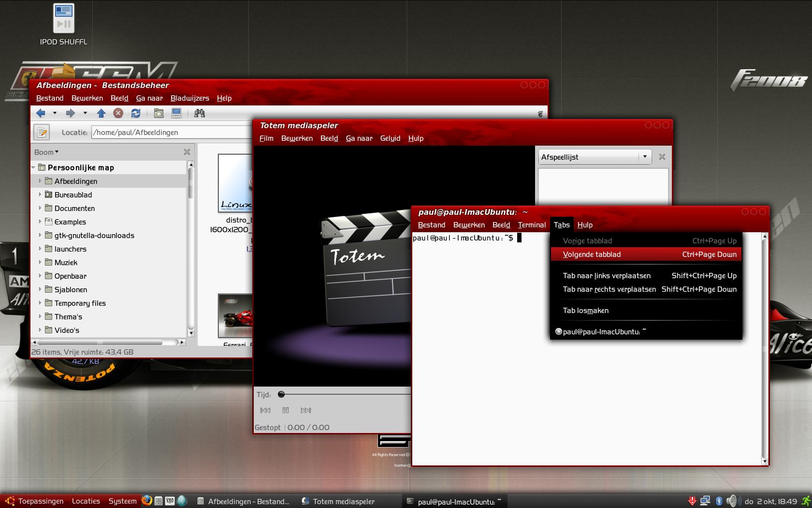The width and height of the screenshot is (812, 508).
Task: Choose Volgende tabblad from Tabs menu
Action: coord(646,254)
